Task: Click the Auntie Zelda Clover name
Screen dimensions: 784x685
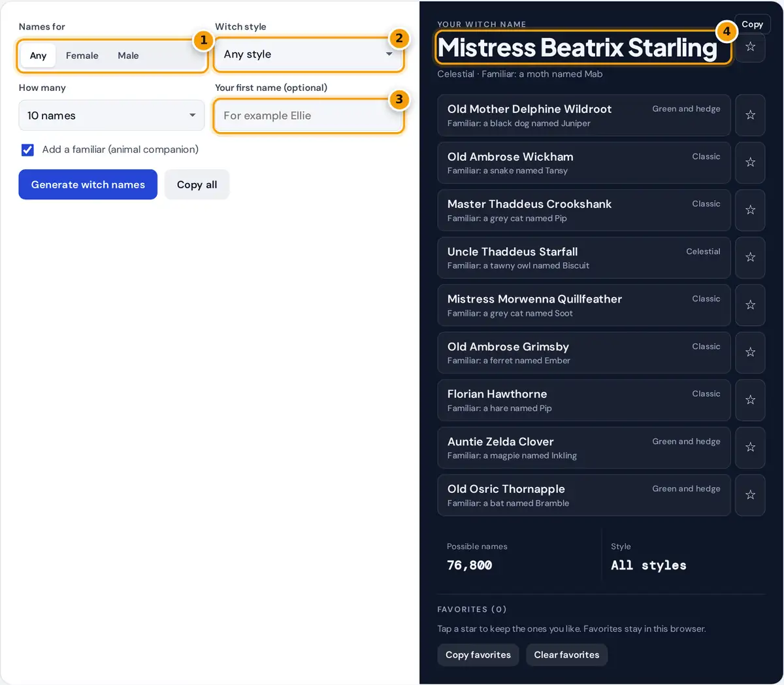Action: (500, 442)
